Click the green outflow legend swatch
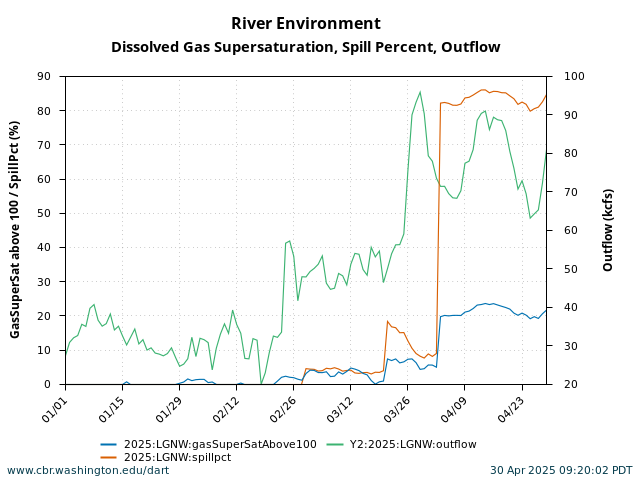 point(335,444)
